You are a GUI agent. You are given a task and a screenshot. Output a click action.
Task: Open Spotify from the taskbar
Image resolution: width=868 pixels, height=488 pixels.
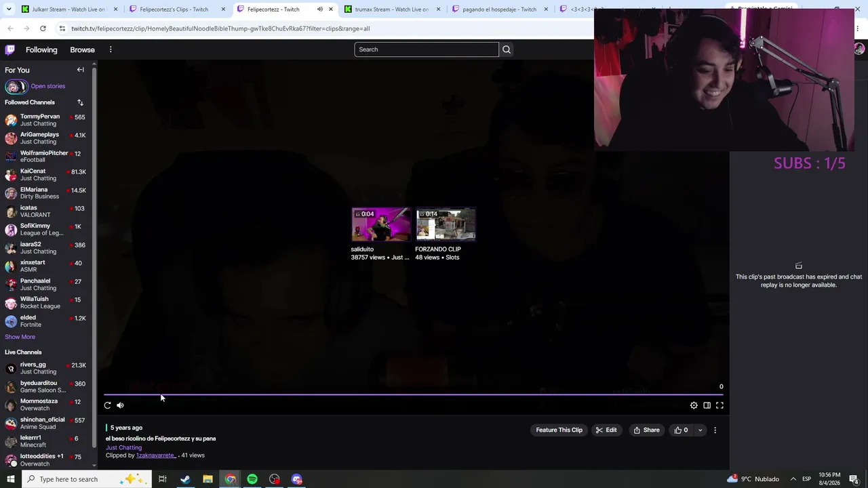252,479
